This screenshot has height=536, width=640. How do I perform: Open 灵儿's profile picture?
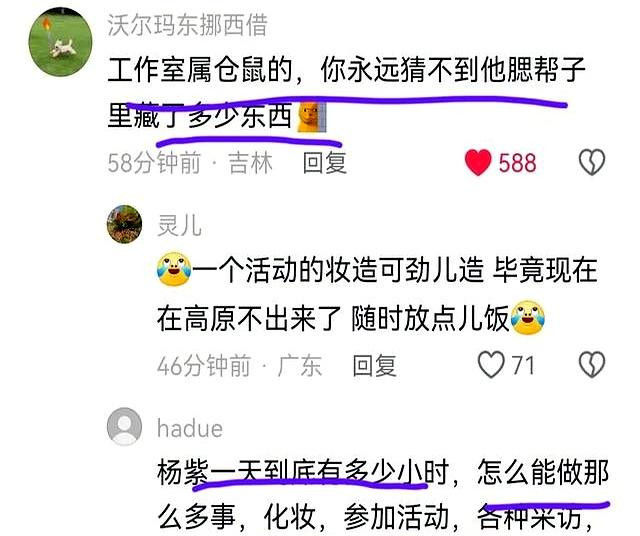tap(124, 224)
